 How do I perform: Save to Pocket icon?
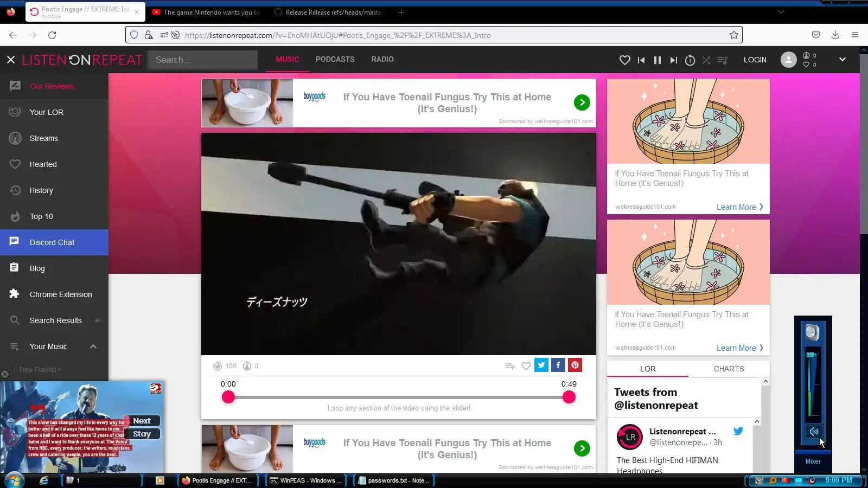[x=816, y=35]
